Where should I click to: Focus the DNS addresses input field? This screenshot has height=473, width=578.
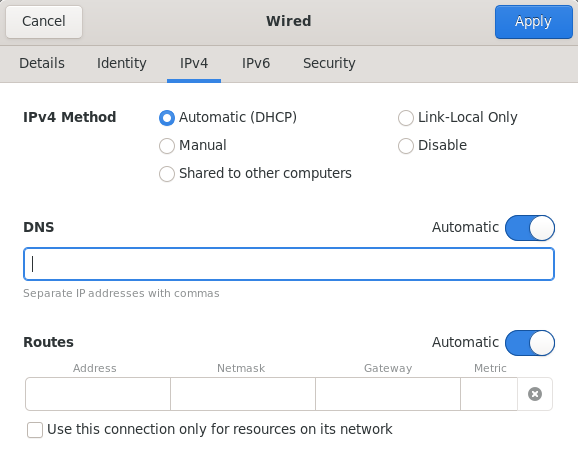(289, 264)
